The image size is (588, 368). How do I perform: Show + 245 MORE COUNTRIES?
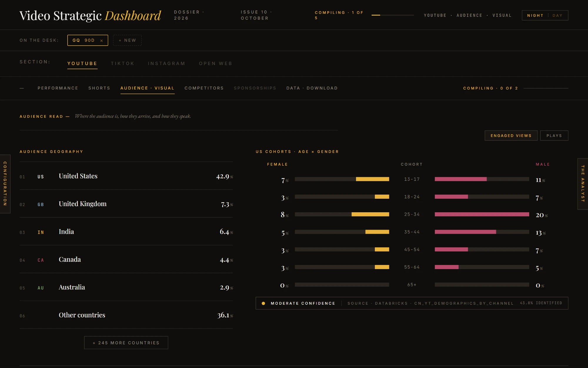coord(126,343)
